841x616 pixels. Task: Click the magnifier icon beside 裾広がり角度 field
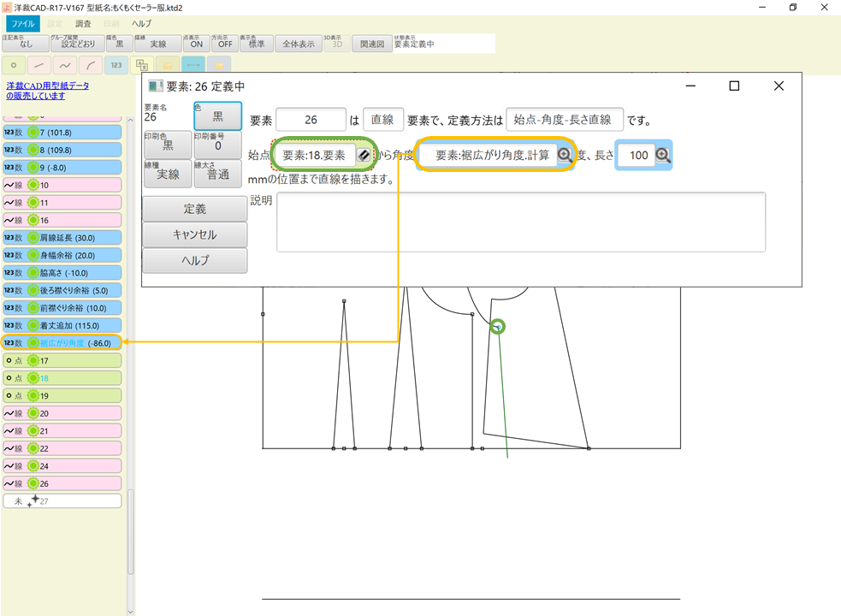pyautogui.click(x=565, y=155)
